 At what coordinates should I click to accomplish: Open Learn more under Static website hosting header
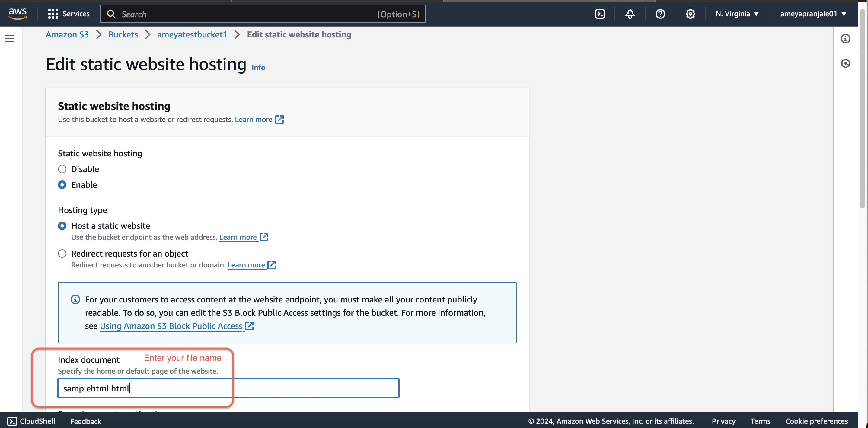[x=259, y=119]
